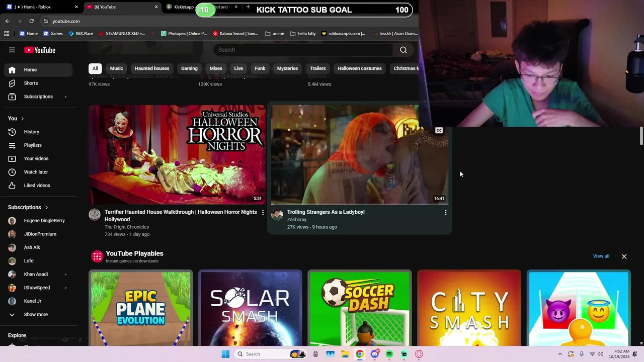Image resolution: width=644 pixels, height=362 pixels.
Task: Open STEAMUNLOCKED bookmark
Action: pyautogui.click(x=122, y=34)
